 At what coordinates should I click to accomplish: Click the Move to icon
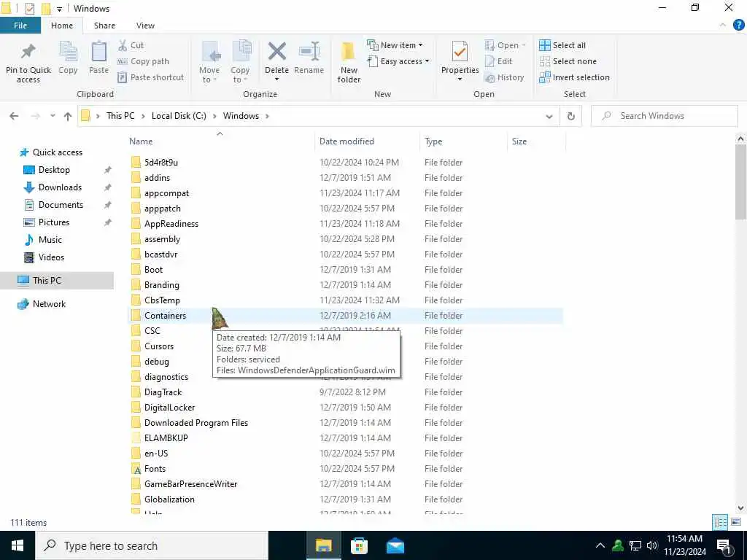point(209,52)
